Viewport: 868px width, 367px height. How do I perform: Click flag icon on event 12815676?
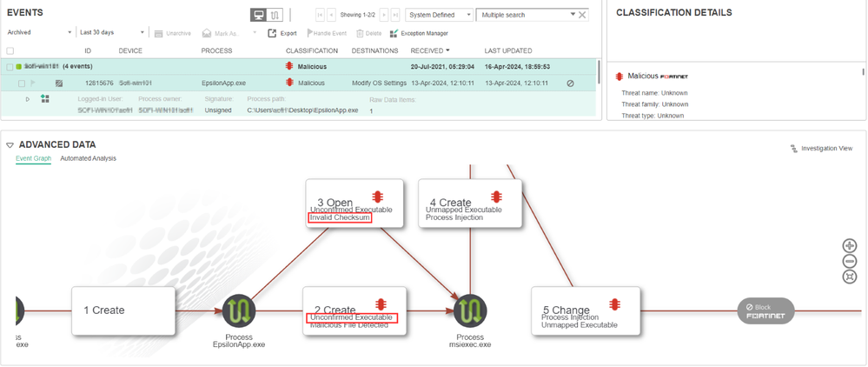[33, 83]
